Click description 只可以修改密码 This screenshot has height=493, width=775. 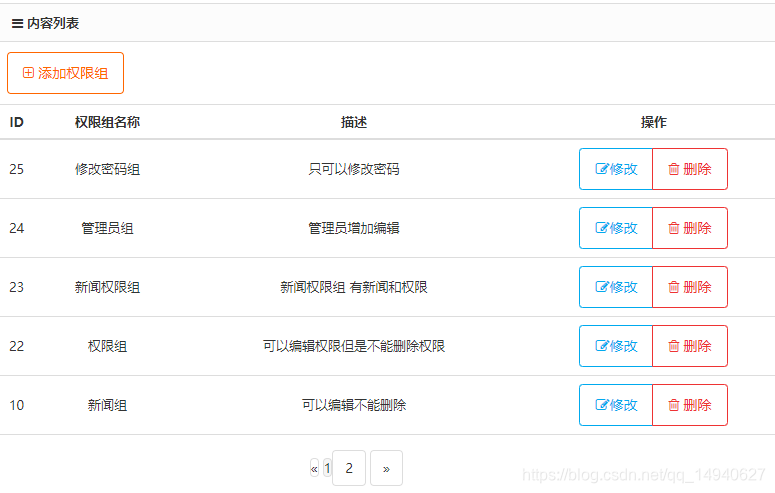[x=354, y=169]
